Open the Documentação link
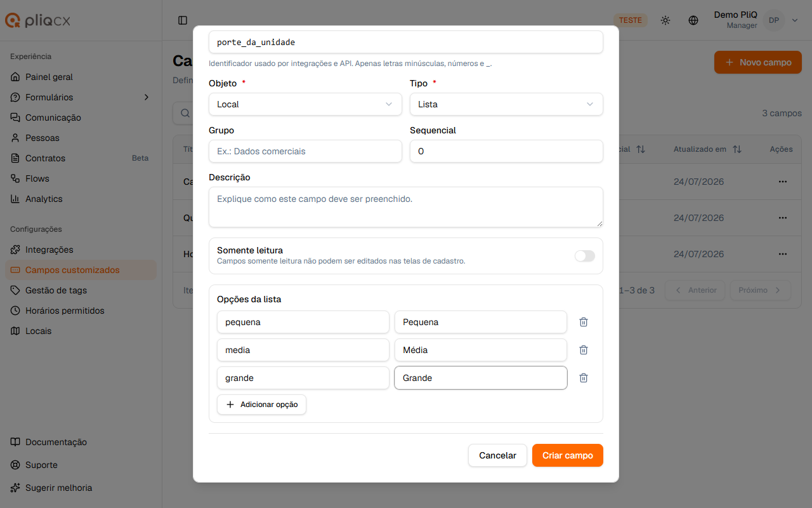Screen dimensions: 812x508 point(81,442)
